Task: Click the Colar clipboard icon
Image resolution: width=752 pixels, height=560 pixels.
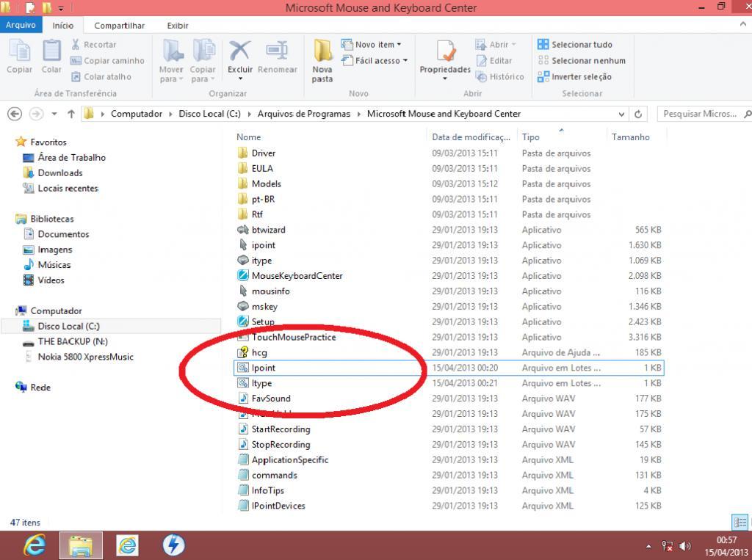Action: tap(51, 57)
